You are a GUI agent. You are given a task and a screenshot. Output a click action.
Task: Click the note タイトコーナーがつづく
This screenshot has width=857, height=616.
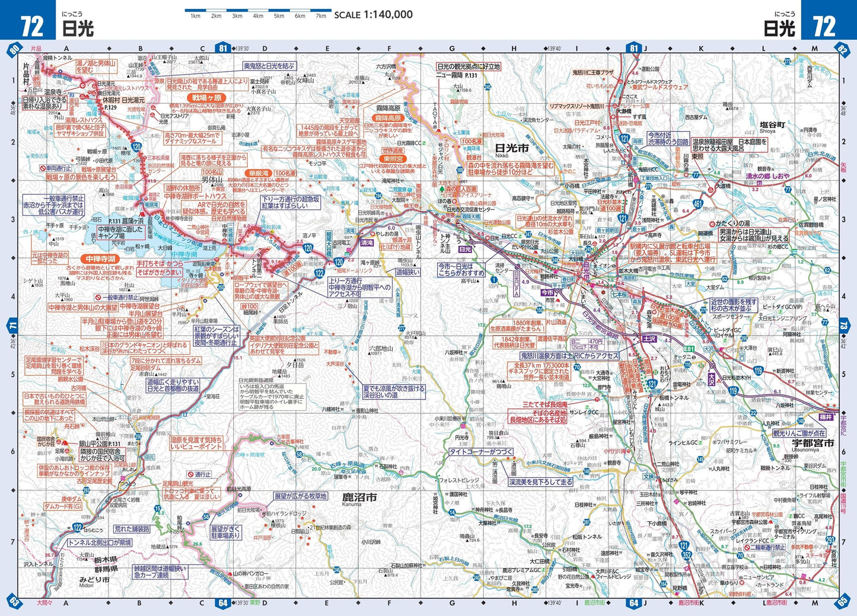click(x=481, y=452)
